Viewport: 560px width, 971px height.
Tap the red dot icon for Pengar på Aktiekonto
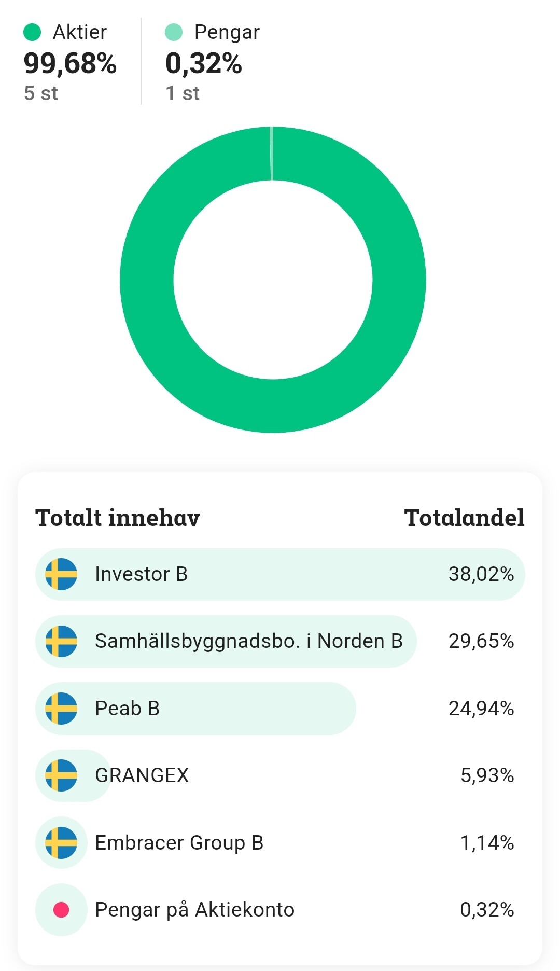(x=61, y=910)
